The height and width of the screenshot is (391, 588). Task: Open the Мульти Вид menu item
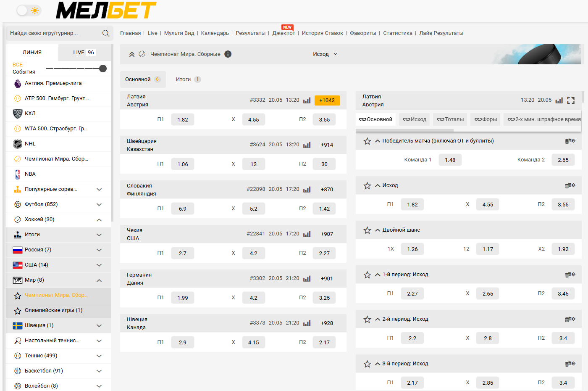179,33
